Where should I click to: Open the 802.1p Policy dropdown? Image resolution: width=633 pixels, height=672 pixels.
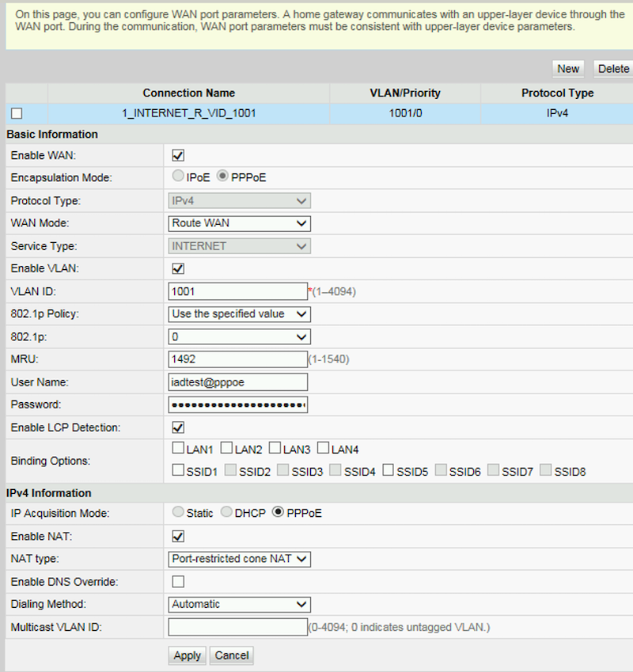pos(240,314)
